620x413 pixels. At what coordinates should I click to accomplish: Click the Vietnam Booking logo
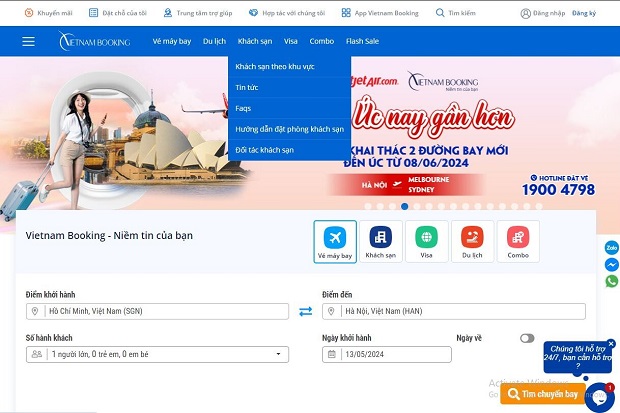pos(95,41)
